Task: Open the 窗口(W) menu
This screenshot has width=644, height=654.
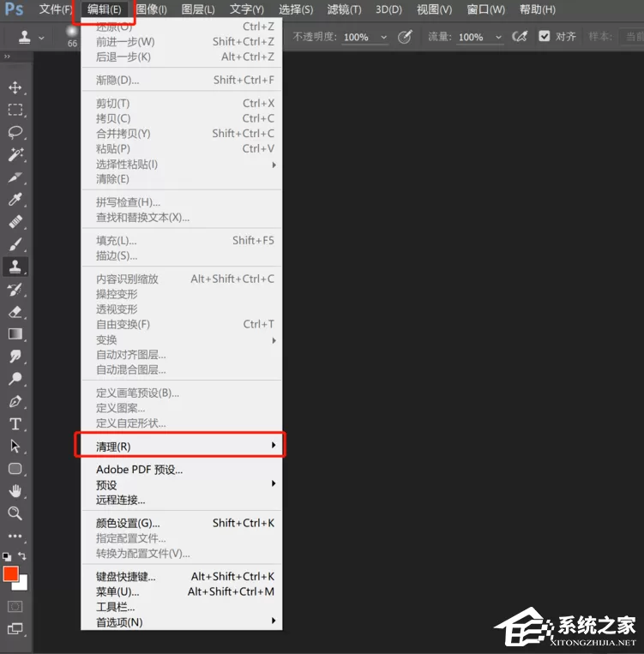Action: 486,9
